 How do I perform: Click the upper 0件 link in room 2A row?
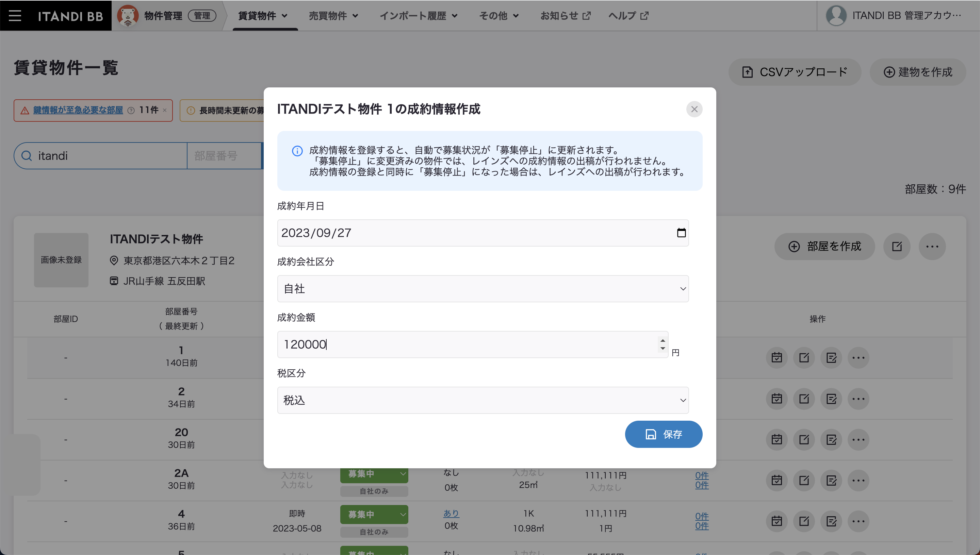702,475
